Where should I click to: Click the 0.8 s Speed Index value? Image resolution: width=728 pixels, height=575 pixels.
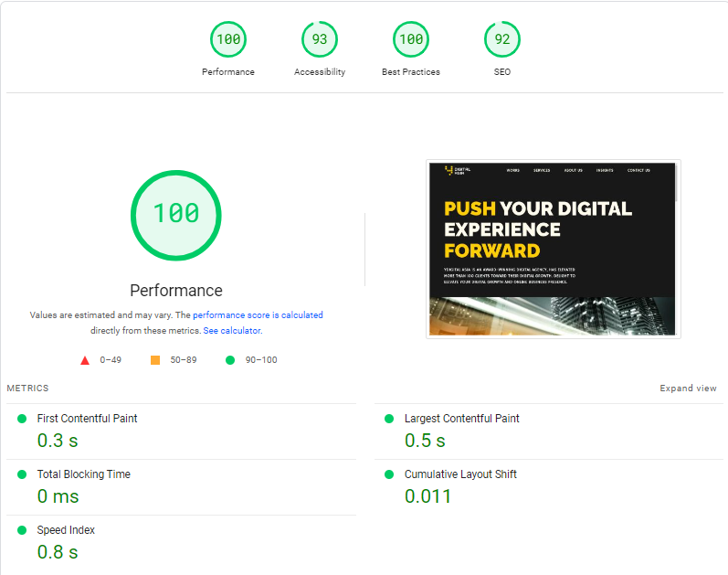click(x=58, y=552)
